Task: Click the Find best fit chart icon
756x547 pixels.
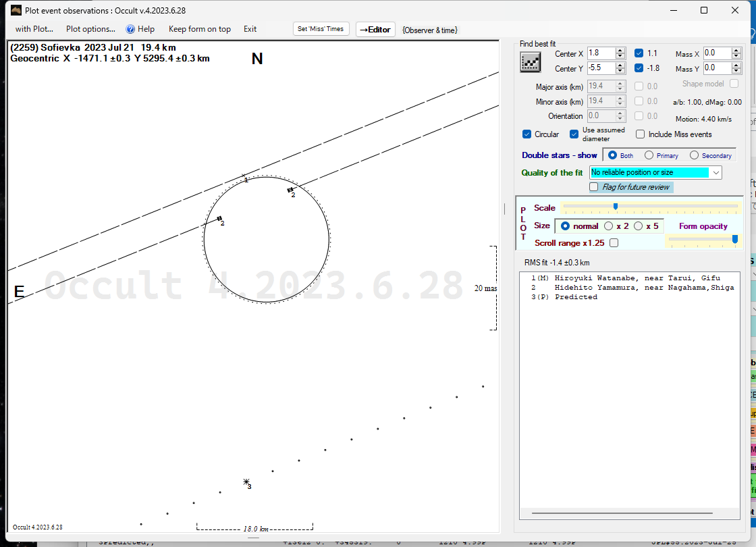Action: tap(531, 61)
